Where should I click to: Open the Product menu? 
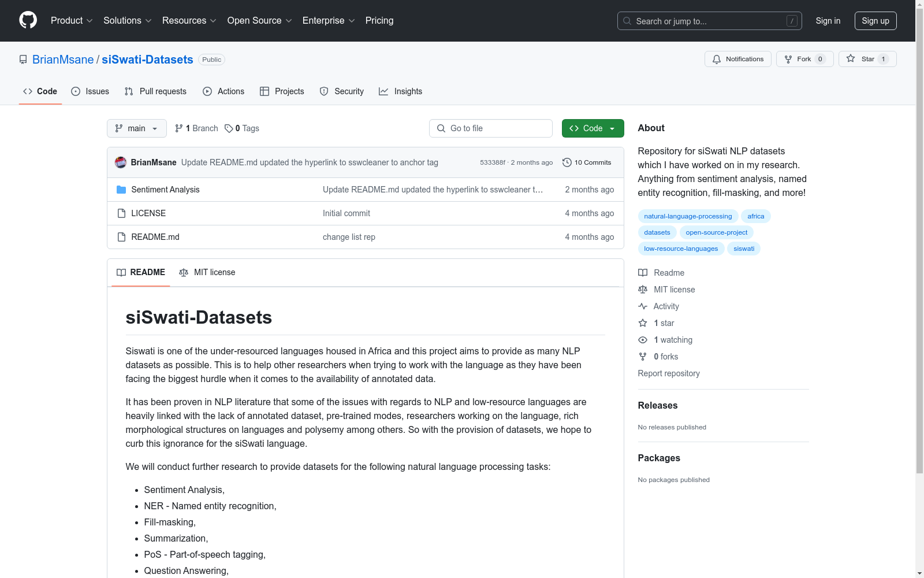click(72, 20)
